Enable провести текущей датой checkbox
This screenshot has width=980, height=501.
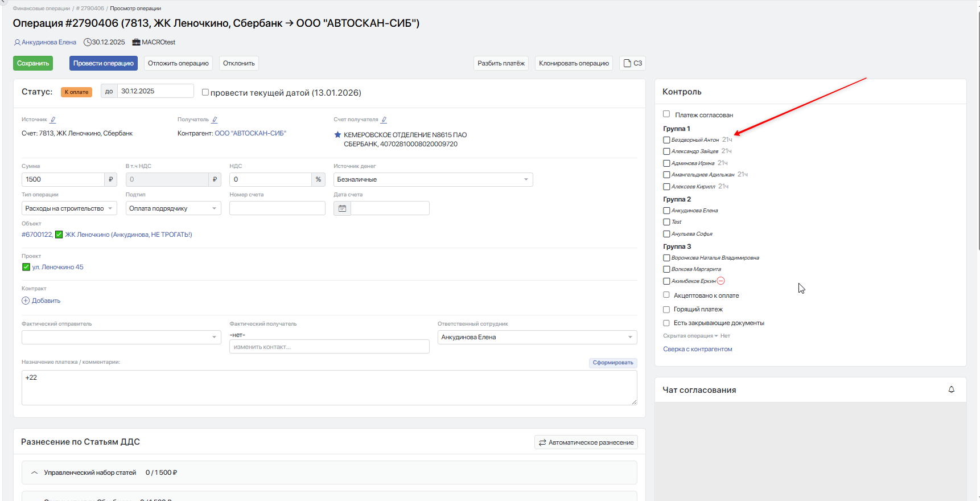205,92
